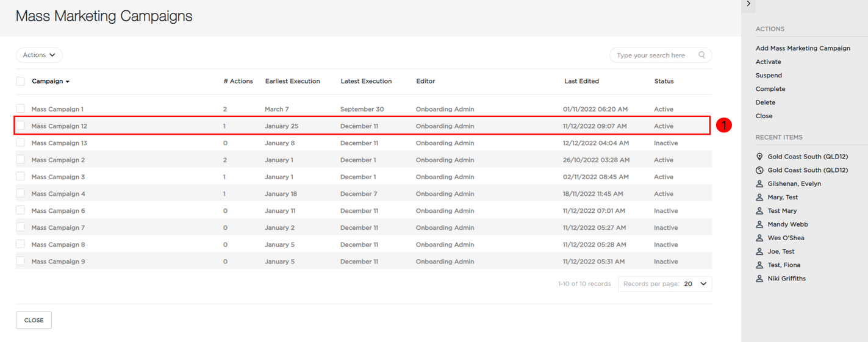This screenshot has height=342, width=868.
Task: Click person icon next to Niki Griffiths
Action: [x=759, y=279]
